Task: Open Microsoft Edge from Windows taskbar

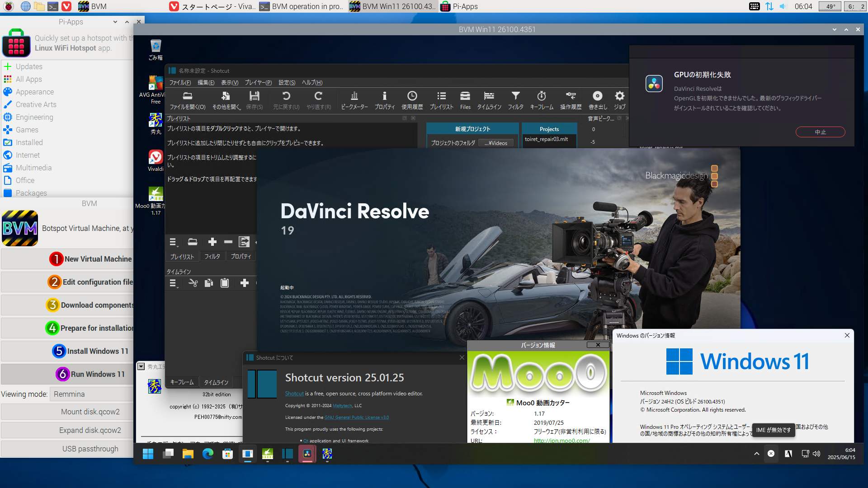Action: coord(208,454)
